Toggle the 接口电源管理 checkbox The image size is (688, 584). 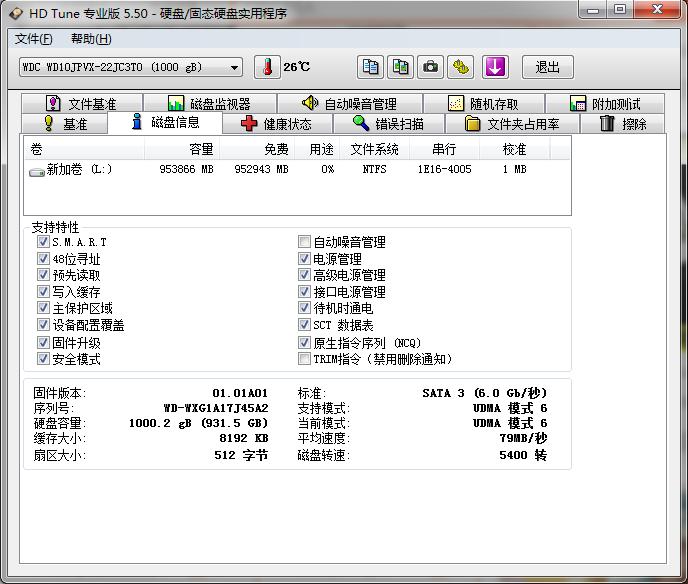(304, 291)
